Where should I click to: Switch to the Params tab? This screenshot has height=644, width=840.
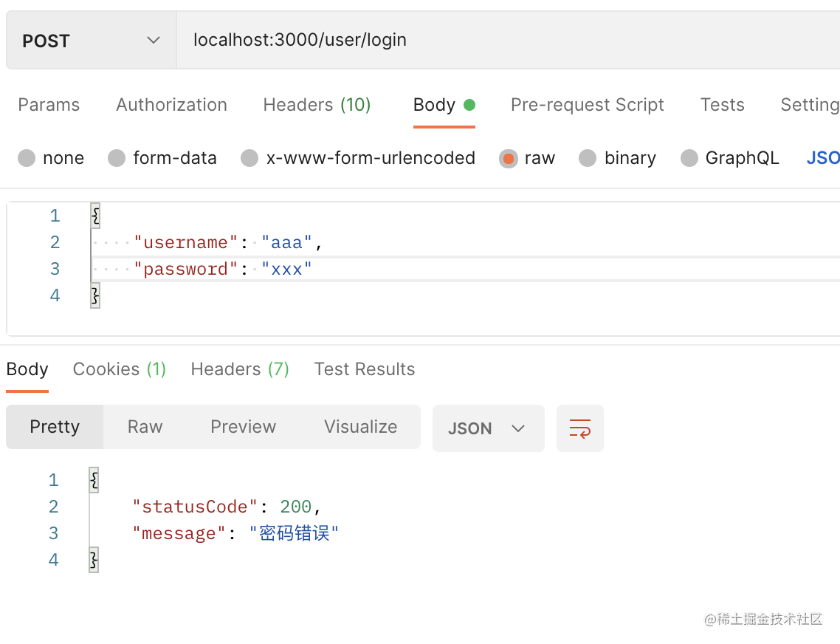coord(49,105)
